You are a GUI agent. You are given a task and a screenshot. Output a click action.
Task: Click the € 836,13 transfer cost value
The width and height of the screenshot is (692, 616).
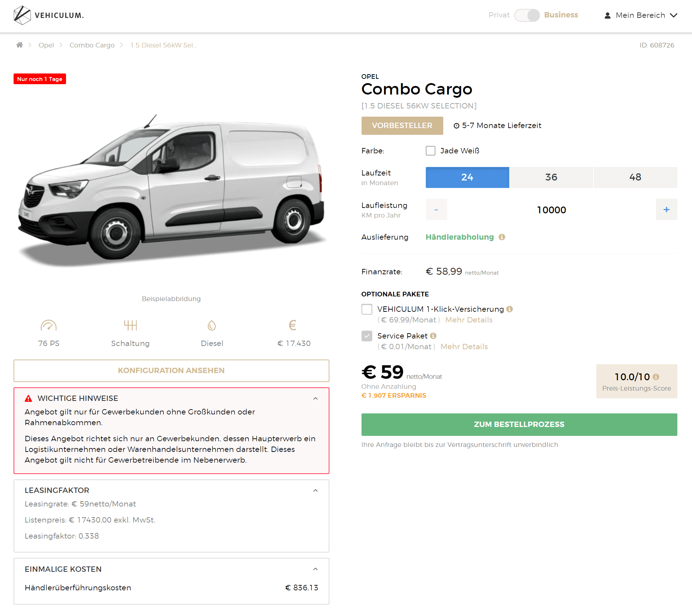click(x=302, y=588)
